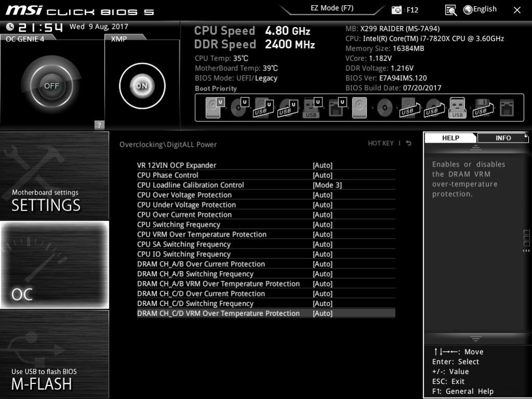This screenshot has height=399, width=532.
Task: Select legacy USB hard disk boot icon
Action: click(x=409, y=108)
